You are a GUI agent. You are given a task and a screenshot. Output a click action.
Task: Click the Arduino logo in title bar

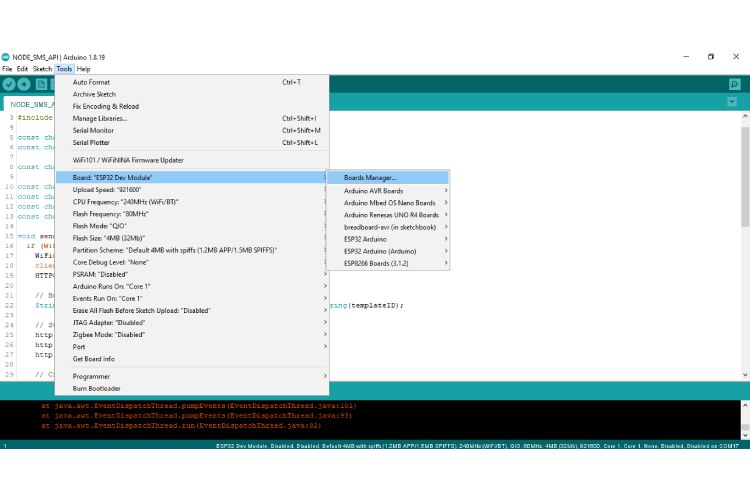[6, 57]
